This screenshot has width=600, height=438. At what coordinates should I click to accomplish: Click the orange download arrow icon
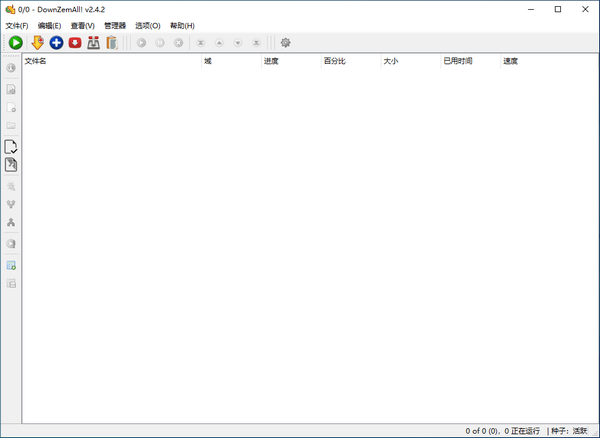[x=38, y=43]
